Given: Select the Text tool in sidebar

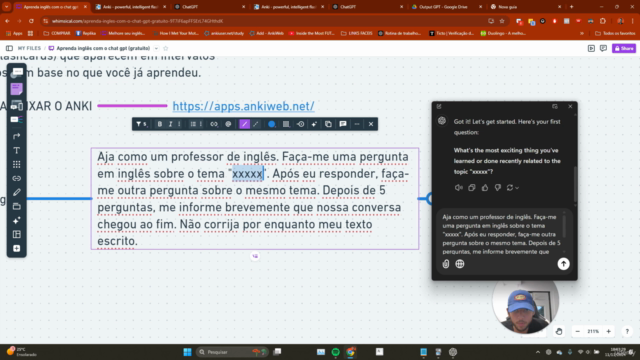Looking at the screenshot, I should [17, 151].
